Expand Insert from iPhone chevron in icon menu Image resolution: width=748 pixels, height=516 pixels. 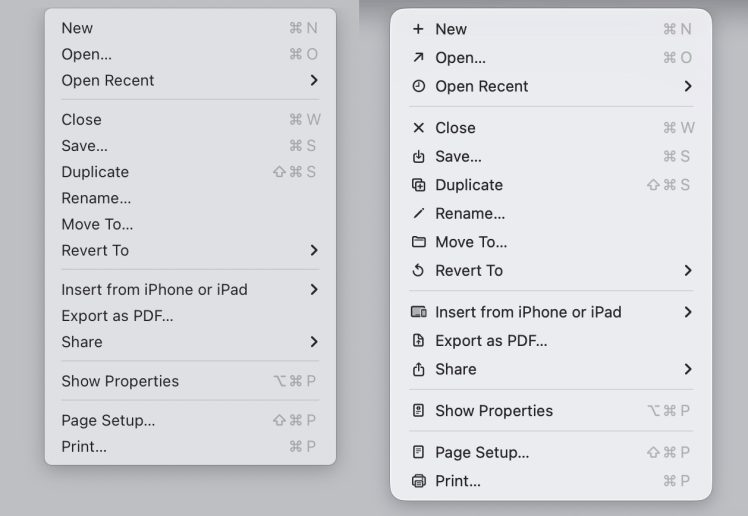(x=687, y=312)
